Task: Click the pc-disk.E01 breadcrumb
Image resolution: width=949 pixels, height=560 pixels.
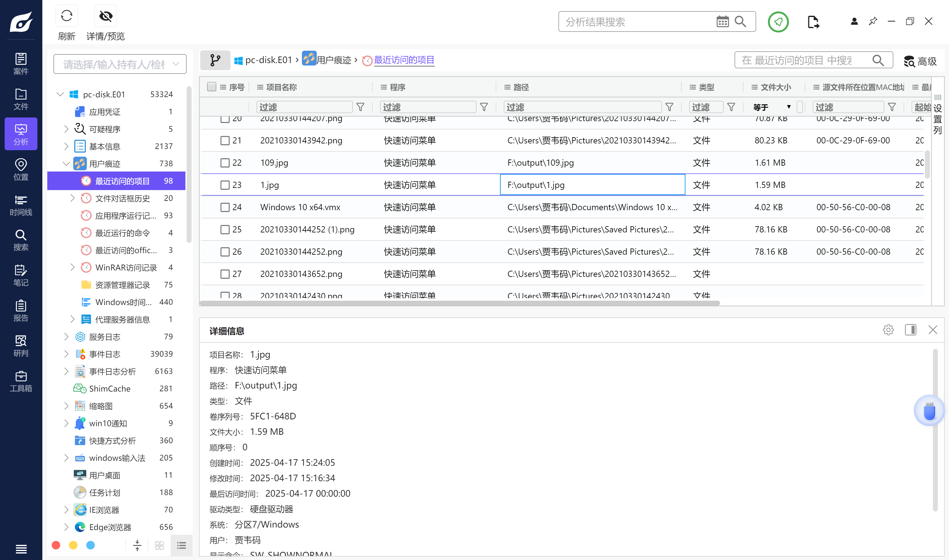Action: tap(263, 60)
